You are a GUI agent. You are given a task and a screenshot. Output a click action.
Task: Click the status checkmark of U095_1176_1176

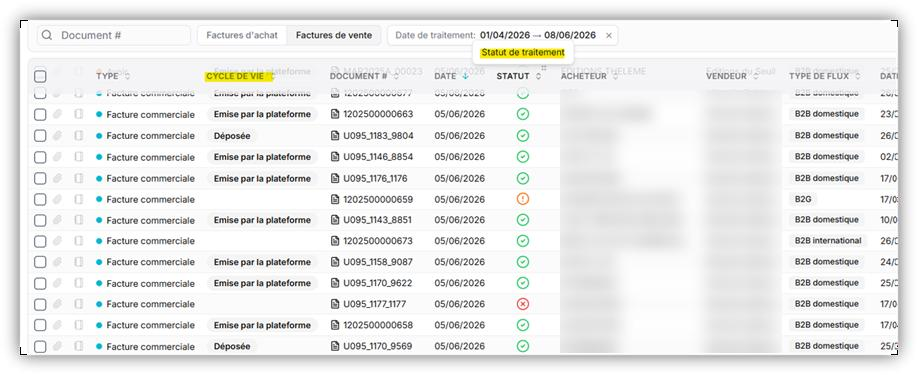click(523, 178)
